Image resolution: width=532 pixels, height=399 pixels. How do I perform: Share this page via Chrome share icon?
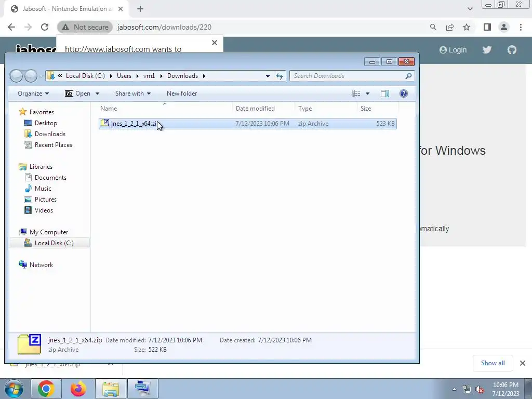(450, 27)
